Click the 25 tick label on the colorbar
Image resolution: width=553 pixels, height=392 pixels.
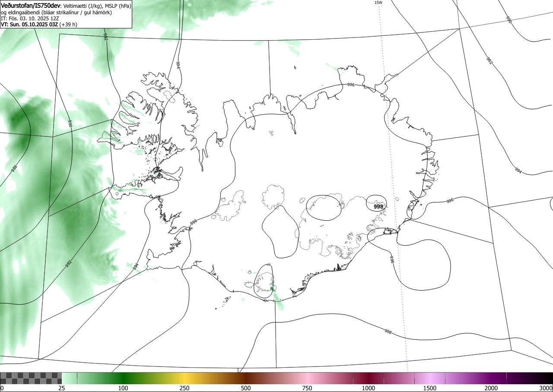coord(62,388)
